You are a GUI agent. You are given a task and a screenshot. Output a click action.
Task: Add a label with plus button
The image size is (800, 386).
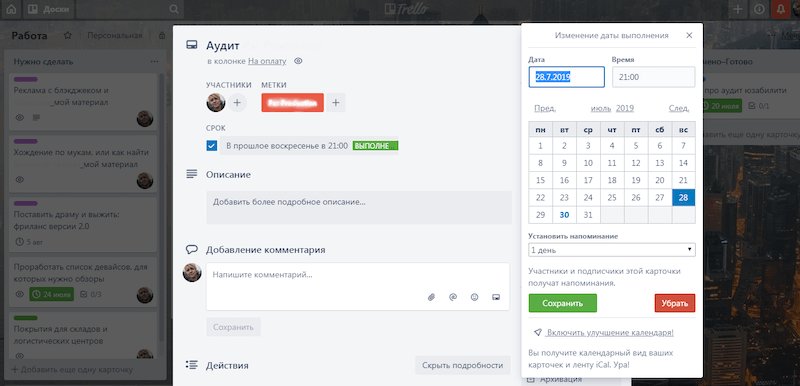click(x=336, y=102)
